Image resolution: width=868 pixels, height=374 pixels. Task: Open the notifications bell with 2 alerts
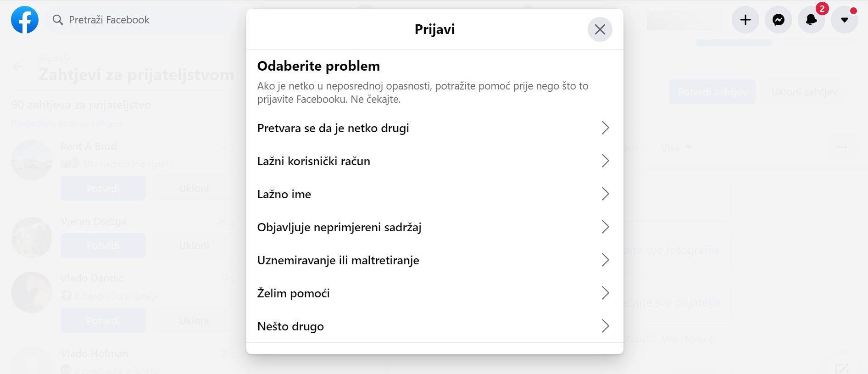coord(811,20)
